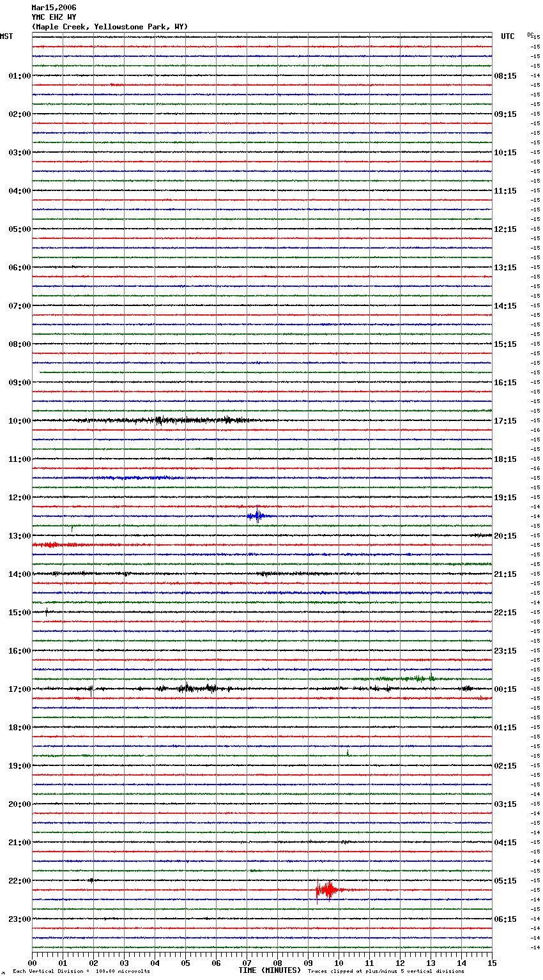Screen dimensions: 543x980
Task: Select the 22:00 MST row label
Action: coord(20,881)
